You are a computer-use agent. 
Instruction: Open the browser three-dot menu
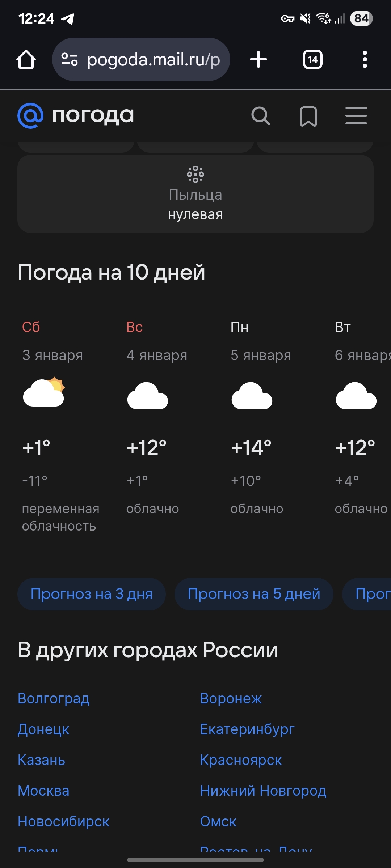tap(365, 60)
